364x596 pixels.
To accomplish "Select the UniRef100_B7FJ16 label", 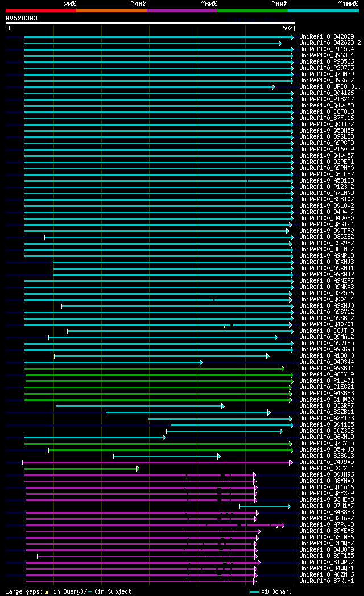I will 326,118.
